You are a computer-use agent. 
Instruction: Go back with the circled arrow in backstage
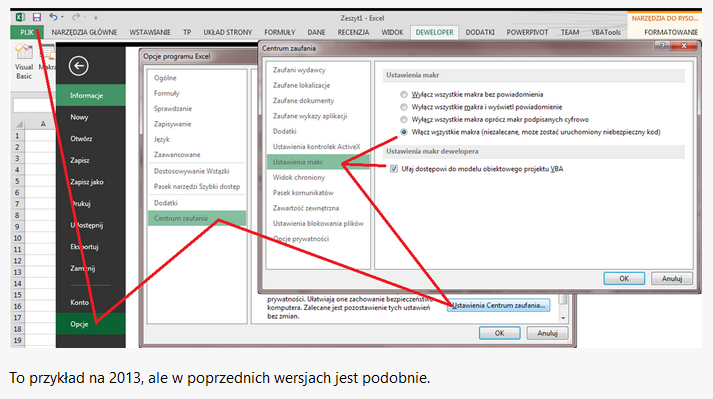pyautogui.click(x=79, y=66)
